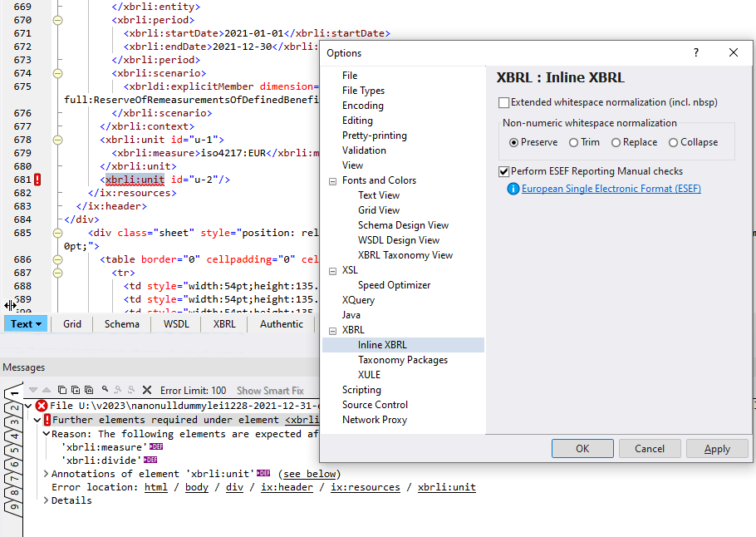This screenshot has width=756, height=537.
Task: Open the European Single Electronic Format link
Action: tap(611, 189)
